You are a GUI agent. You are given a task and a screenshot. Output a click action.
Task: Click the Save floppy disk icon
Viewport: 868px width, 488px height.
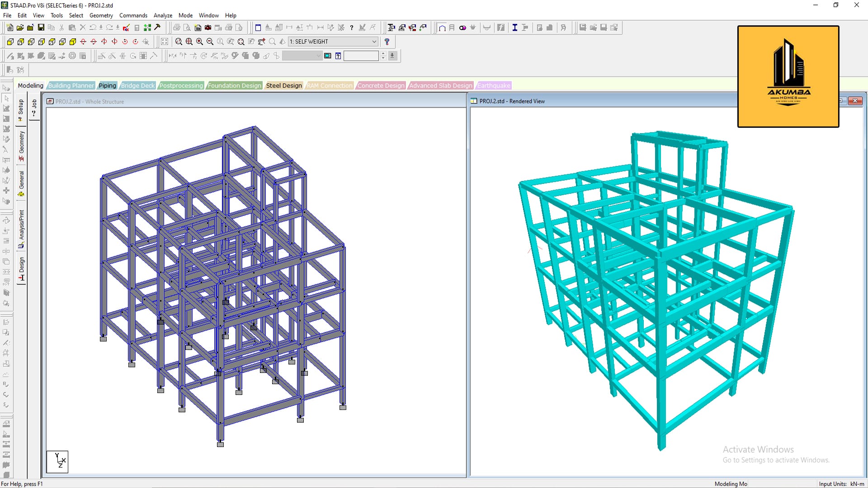pos(41,28)
